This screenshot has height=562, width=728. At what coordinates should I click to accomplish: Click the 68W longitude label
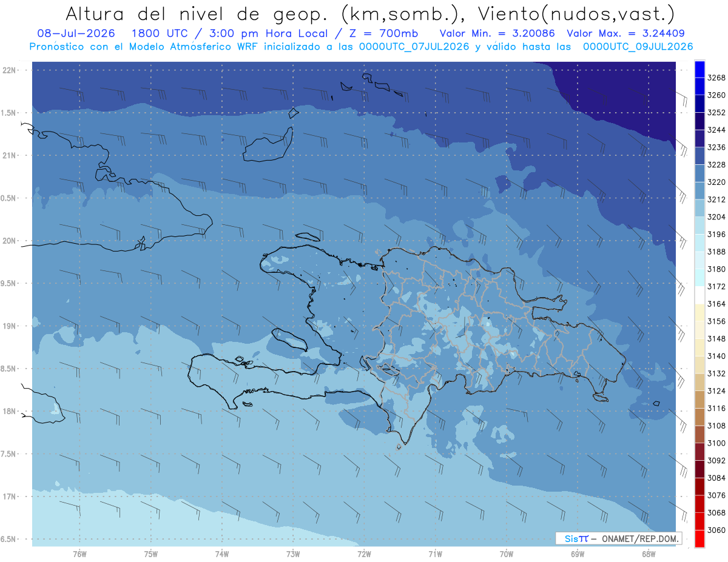649,554
